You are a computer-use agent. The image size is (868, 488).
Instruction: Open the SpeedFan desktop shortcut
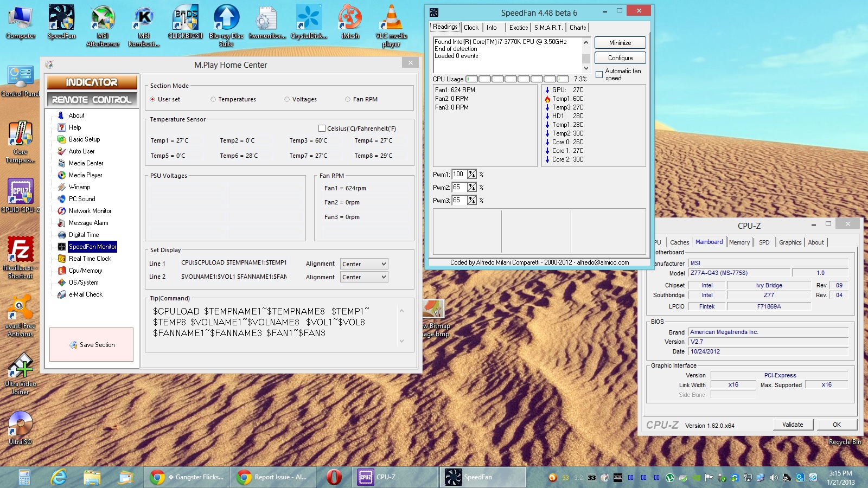[x=61, y=22]
